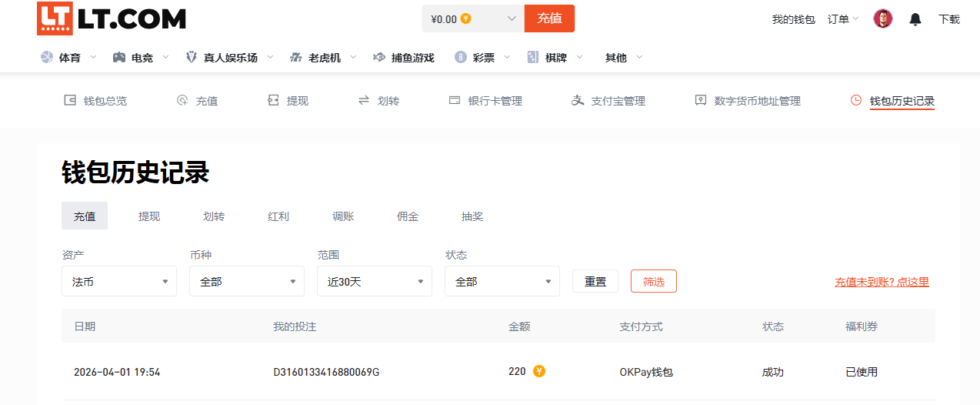Open the 银行卡管理 menu item
This screenshot has width=980, height=405.
click(485, 101)
